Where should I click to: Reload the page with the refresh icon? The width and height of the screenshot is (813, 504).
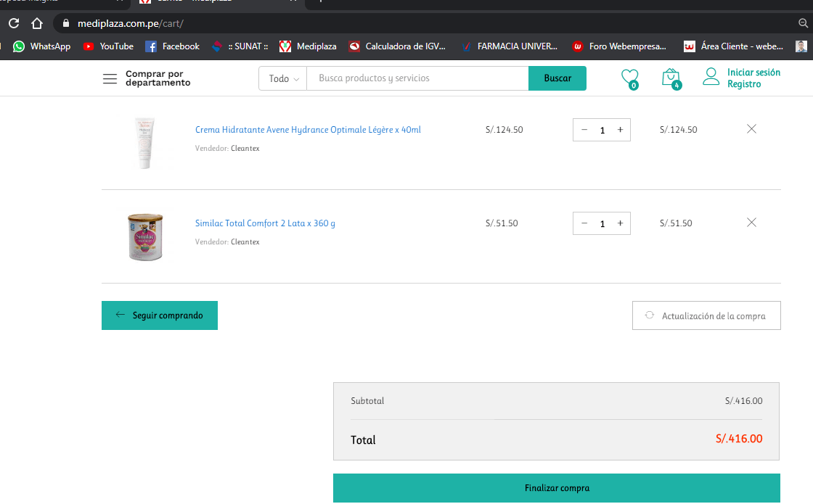coord(14,23)
